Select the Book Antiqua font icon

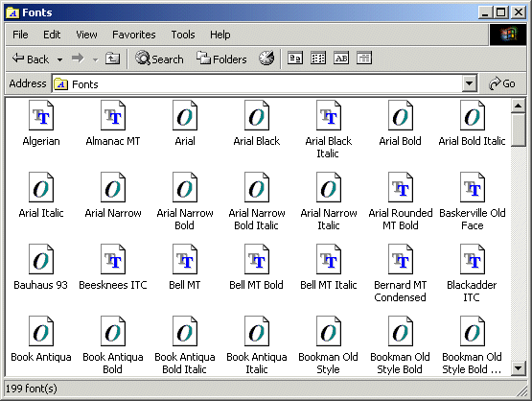[41, 331]
